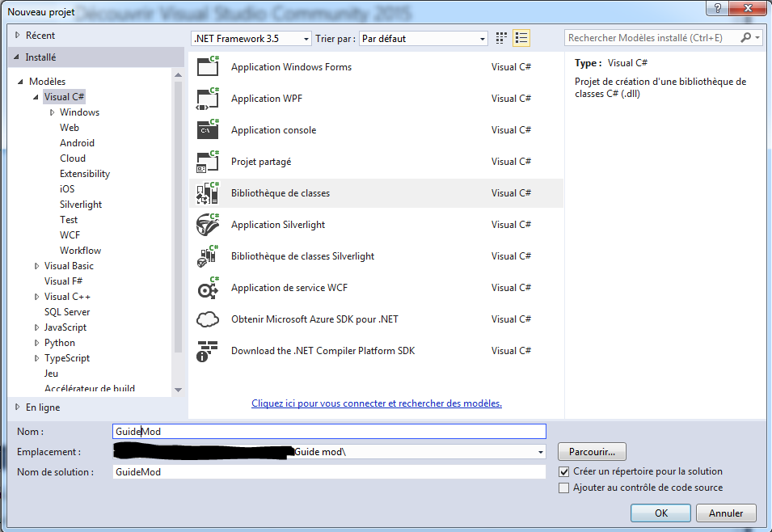Click the Nom project name field

(x=329, y=432)
